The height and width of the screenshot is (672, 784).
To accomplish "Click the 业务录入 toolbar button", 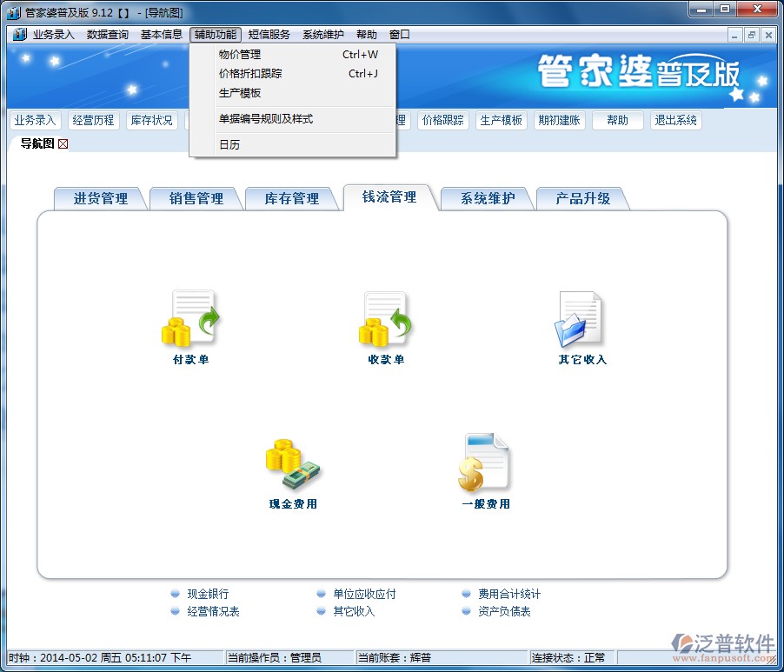I will 35,121.
